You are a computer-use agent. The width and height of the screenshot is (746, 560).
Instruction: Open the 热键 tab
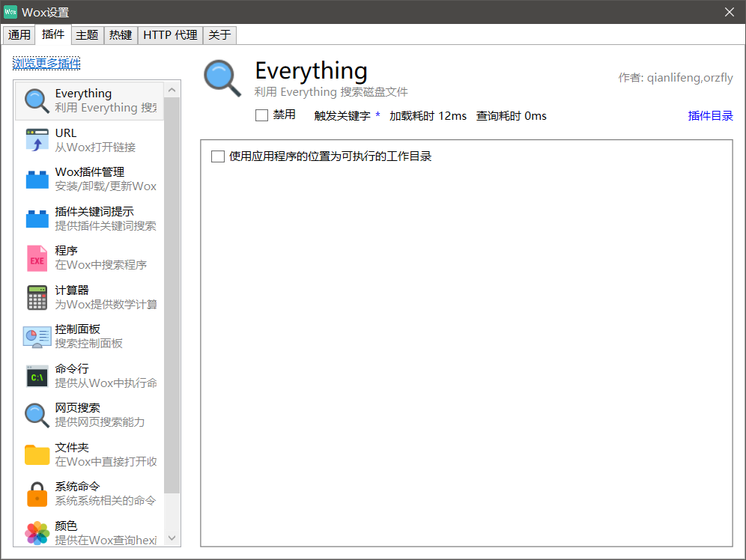coord(121,34)
